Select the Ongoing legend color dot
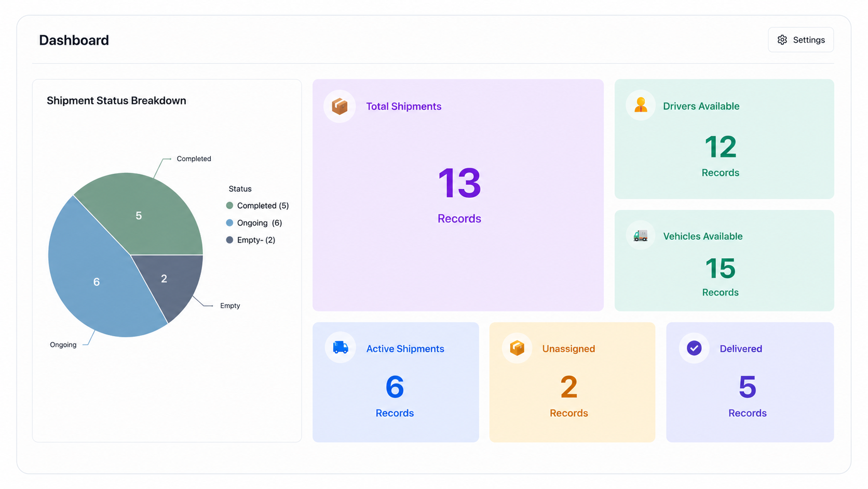This screenshot has height=489, width=868. pyautogui.click(x=229, y=223)
